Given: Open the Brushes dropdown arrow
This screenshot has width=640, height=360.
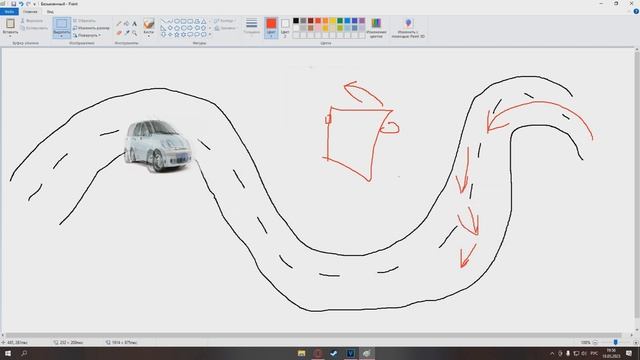Looking at the screenshot, I should pyautogui.click(x=149, y=35).
